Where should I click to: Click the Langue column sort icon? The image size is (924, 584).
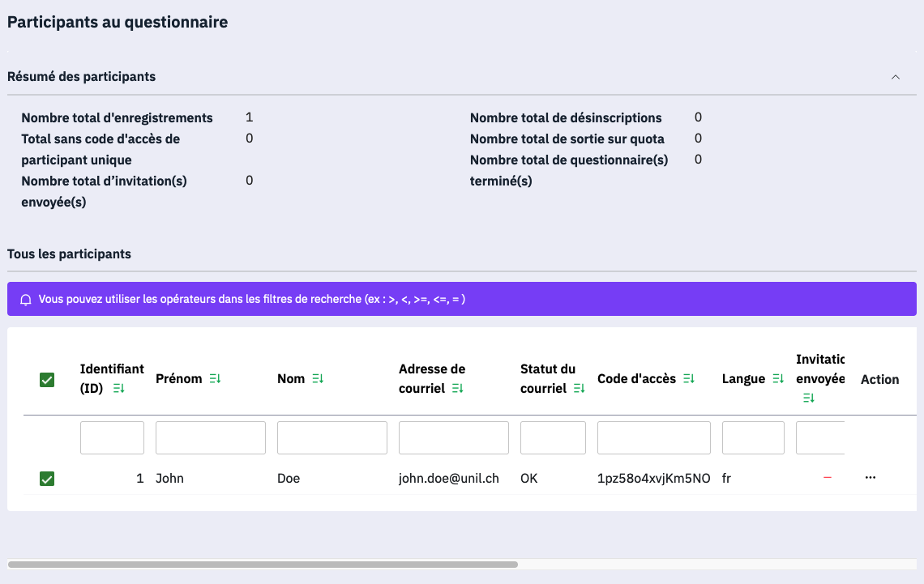(778, 379)
